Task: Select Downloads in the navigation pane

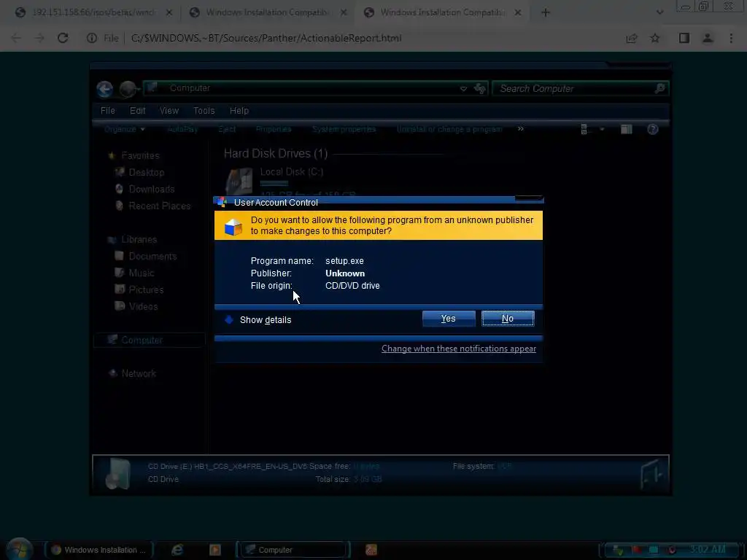Action: pos(145,189)
